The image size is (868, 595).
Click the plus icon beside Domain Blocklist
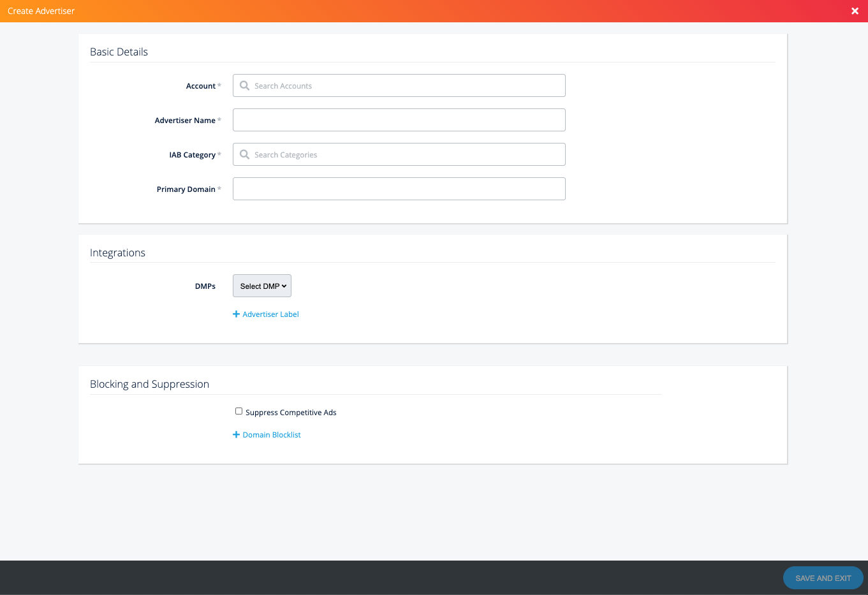coord(236,435)
